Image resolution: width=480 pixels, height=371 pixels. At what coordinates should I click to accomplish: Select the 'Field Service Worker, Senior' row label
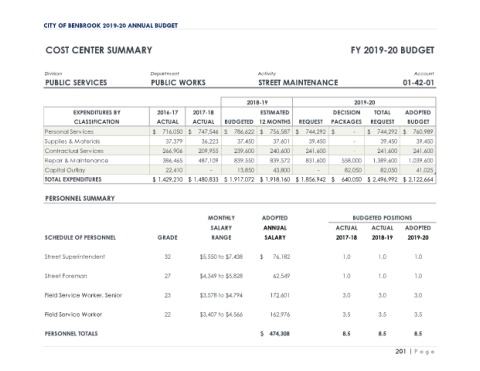pos(83,295)
